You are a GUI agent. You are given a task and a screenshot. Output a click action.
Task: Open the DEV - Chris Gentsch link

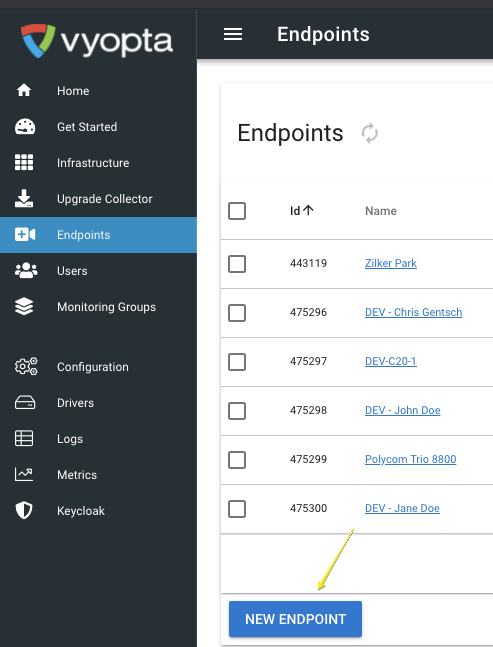click(x=413, y=312)
